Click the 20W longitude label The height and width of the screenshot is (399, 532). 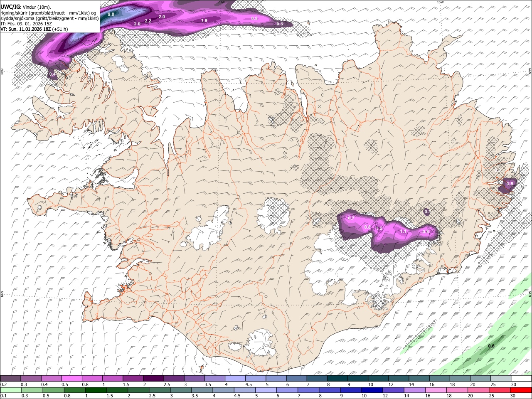221,2
